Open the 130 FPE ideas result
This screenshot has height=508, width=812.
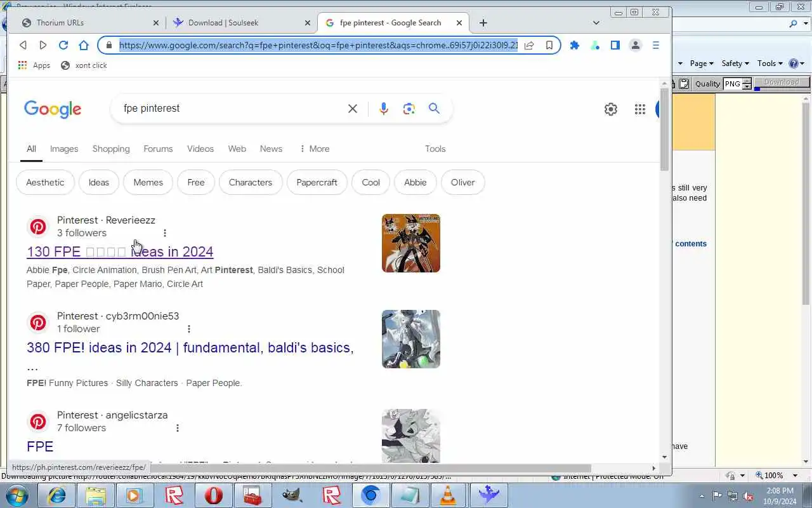click(120, 251)
